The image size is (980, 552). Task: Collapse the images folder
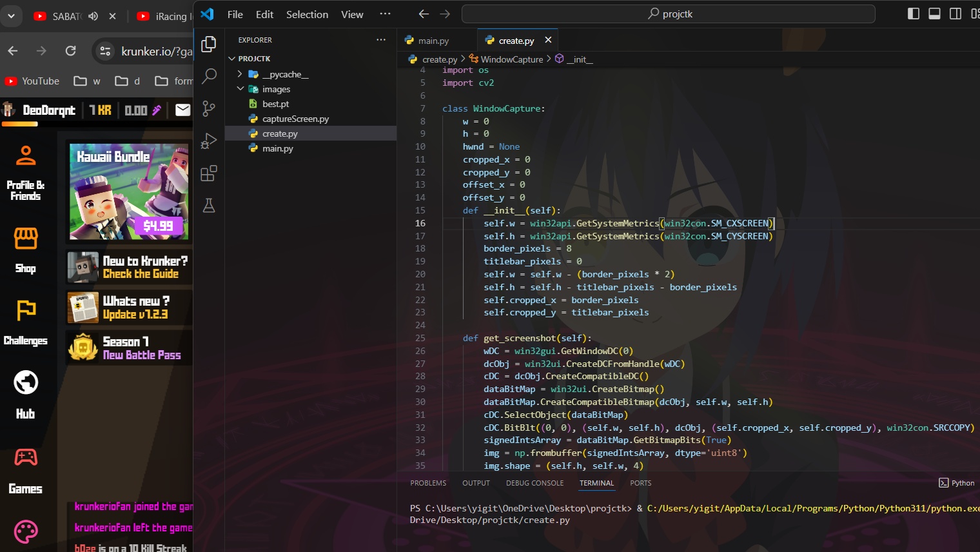(240, 89)
